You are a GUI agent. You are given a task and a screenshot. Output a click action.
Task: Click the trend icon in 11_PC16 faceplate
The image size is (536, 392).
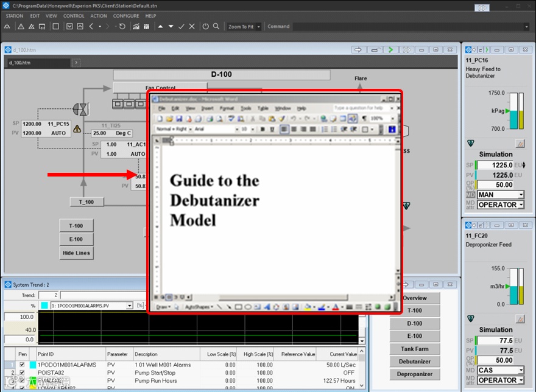coord(520,144)
